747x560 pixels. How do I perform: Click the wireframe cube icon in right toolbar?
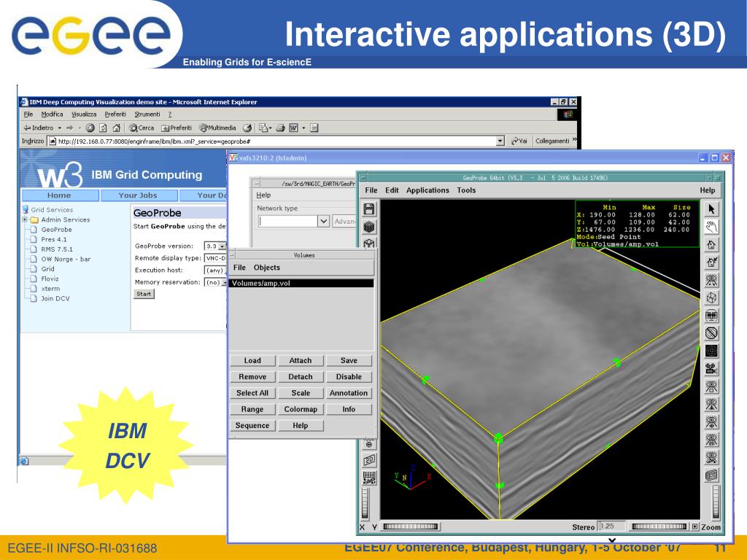point(711,297)
